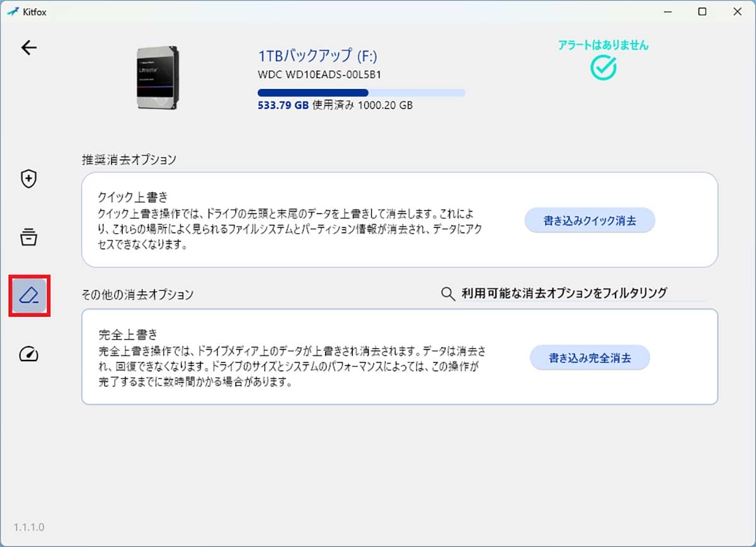Click the drive usage progress bar
The width and height of the screenshot is (756, 547).
coord(362,93)
